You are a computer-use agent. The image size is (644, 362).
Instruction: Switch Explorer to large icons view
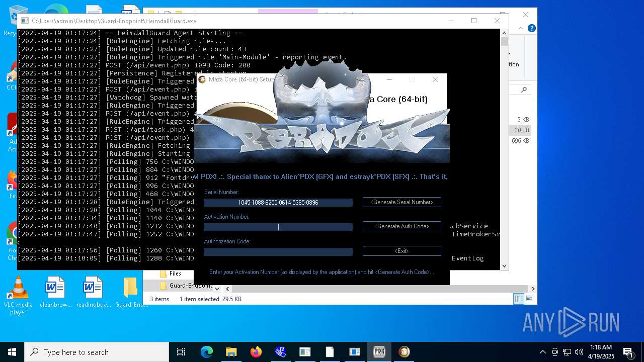[529, 299]
